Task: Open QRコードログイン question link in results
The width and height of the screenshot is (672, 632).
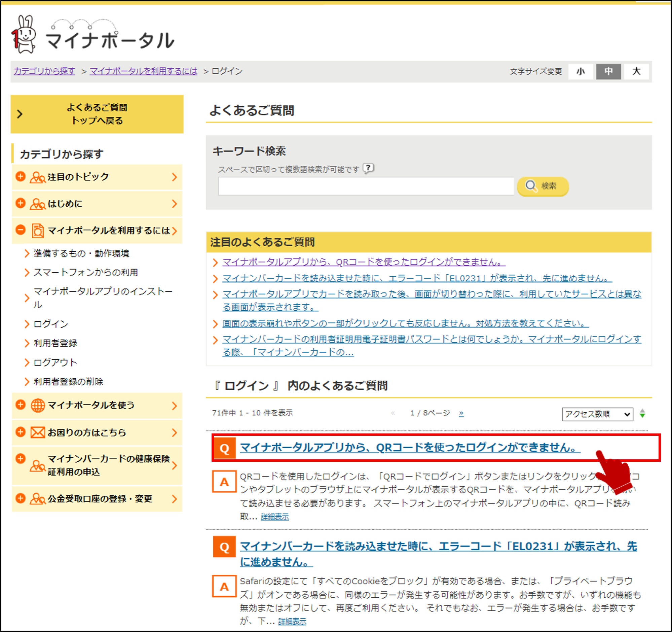Action: [410, 448]
